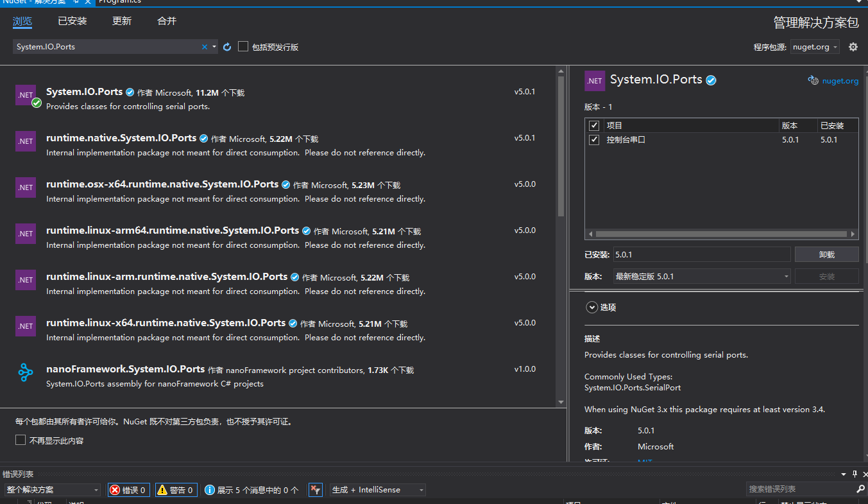Expand the 选项 (Options) section

pos(591,308)
